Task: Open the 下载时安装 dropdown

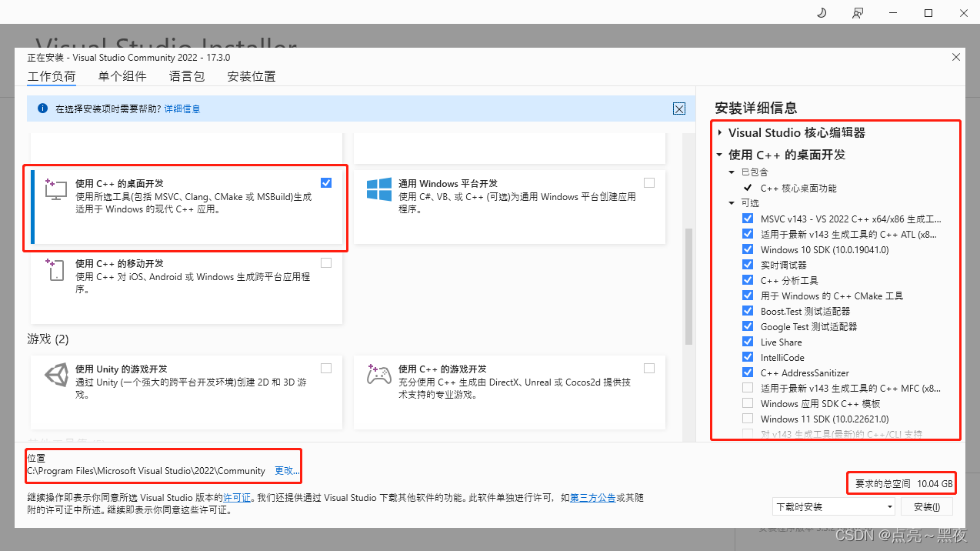Action: pyautogui.click(x=834, y=506)
